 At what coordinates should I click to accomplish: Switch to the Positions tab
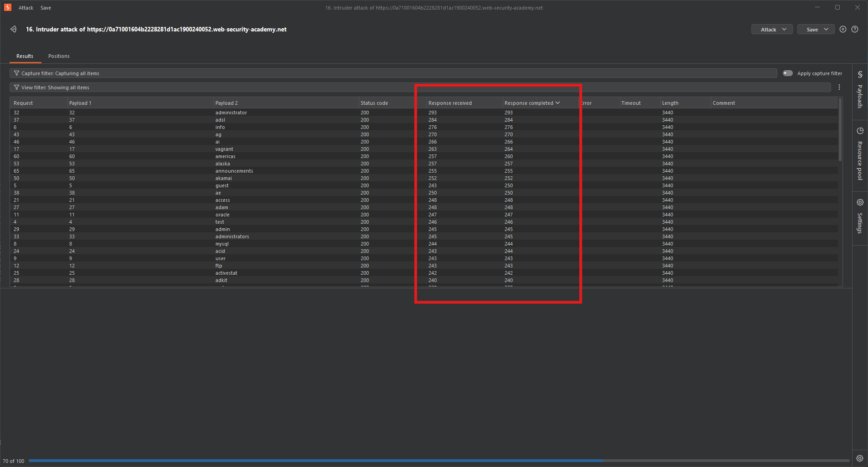[x=59, y=56]
